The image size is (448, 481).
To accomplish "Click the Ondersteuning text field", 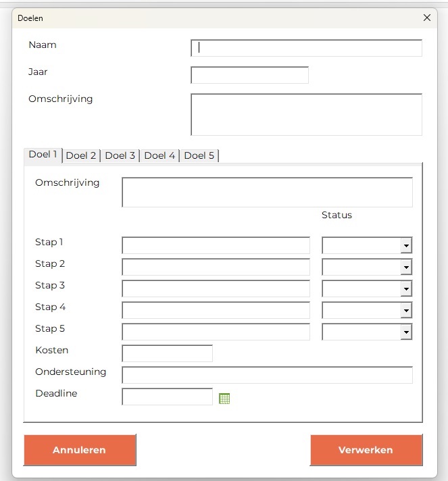I will click(267, 375).
